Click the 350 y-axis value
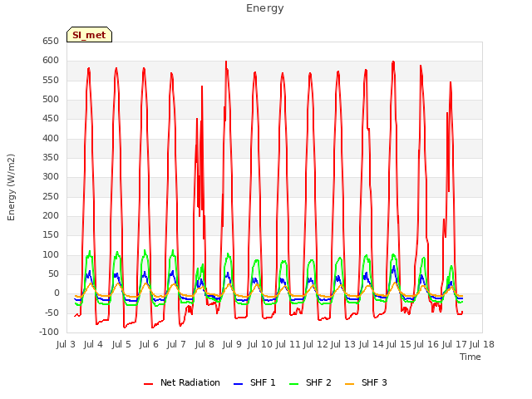Screen dimensions: 532x399 click(51, 158)
